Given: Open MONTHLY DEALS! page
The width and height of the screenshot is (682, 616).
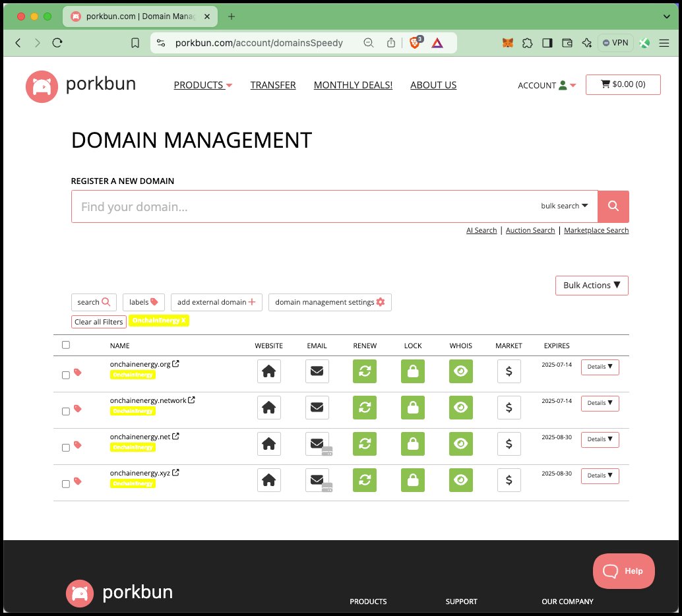Looking at the screenshot, I should click(353, 85).
